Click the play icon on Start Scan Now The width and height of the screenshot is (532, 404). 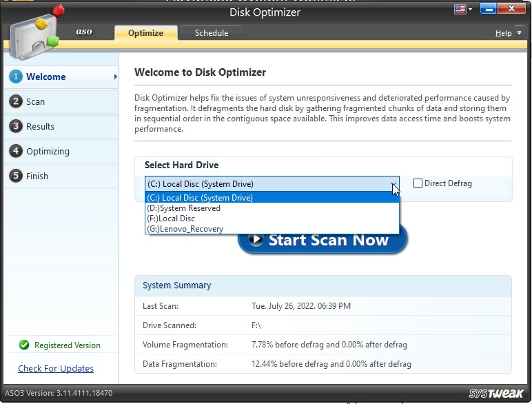256,239
